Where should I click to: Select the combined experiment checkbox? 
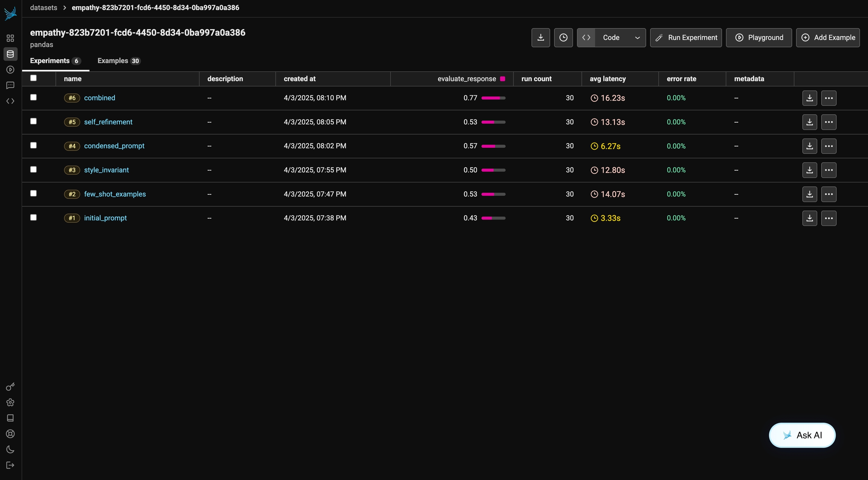[34, 97]
